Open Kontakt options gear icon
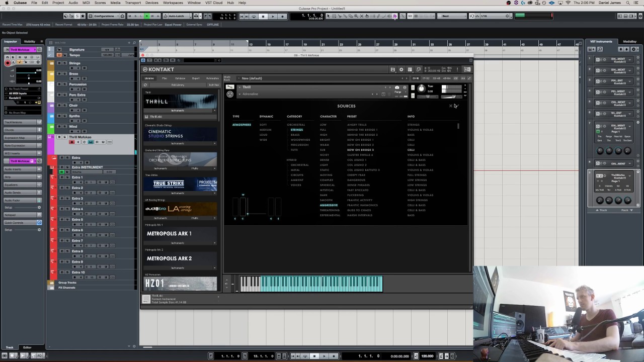Screen dimensions: 644x362 [401, 69]
